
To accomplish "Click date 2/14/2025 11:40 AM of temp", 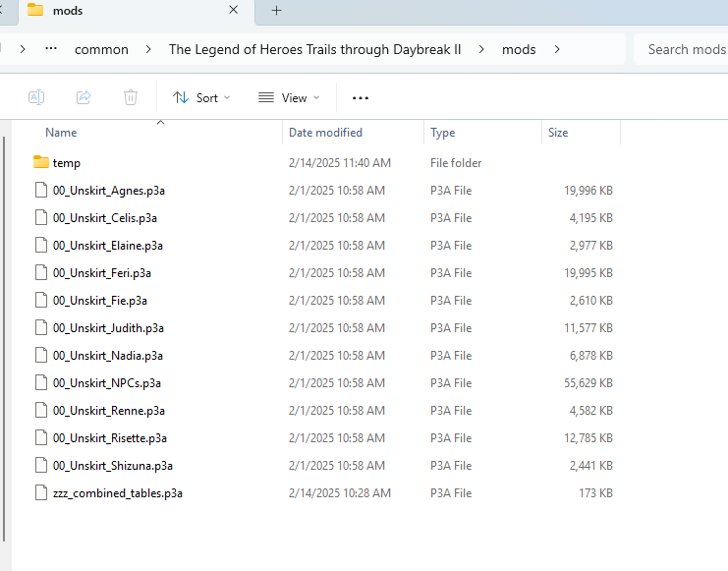I will point(340,163).
